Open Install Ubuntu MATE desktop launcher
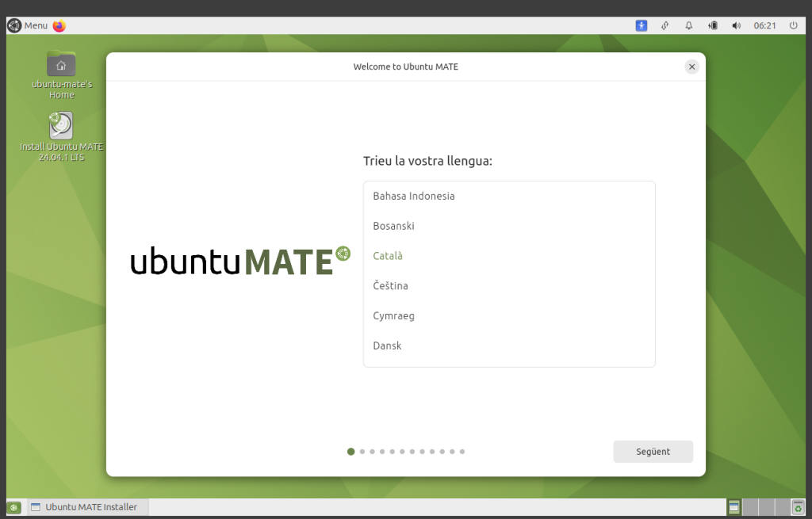The width and height of the screenshot is (812, 519). [61, 127]
